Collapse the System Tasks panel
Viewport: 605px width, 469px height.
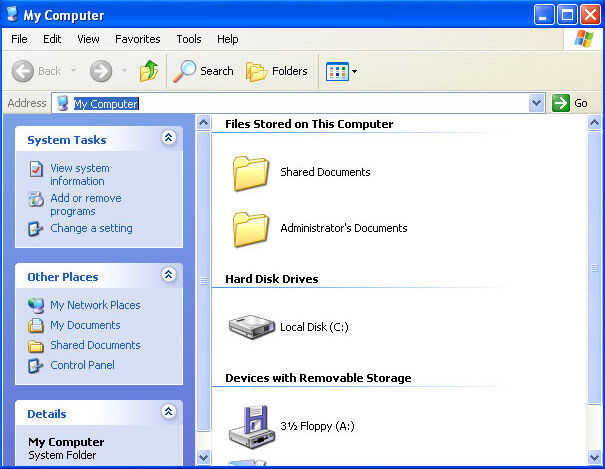pyautogui.click(x=169, y=138)
